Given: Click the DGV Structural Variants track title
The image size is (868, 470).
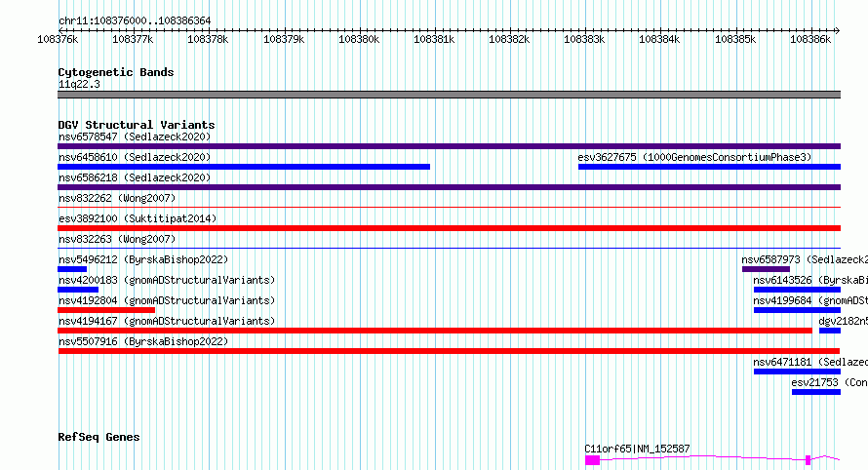Looking at the screenshot, I should pyautogui.click(x=137, y=125).
